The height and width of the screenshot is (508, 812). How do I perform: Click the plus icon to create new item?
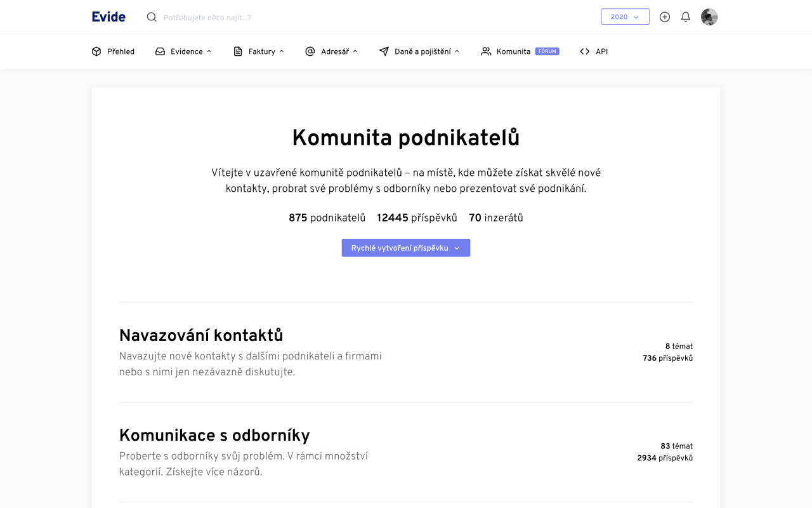coord(665,17)
